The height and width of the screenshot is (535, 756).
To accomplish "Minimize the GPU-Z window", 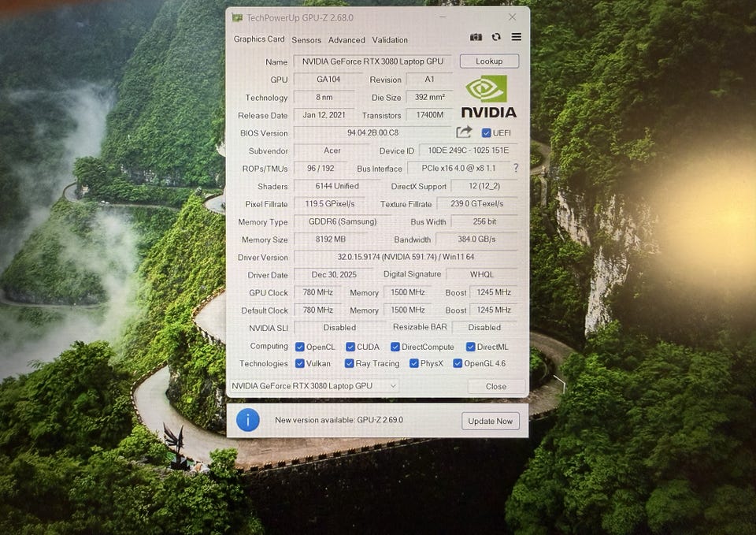I will coord(443,17).
